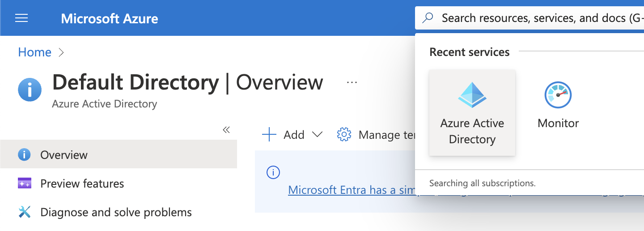Focus the search resources input field
The height and width of the screenshot is (231, 644).
[x=530, y=18]
